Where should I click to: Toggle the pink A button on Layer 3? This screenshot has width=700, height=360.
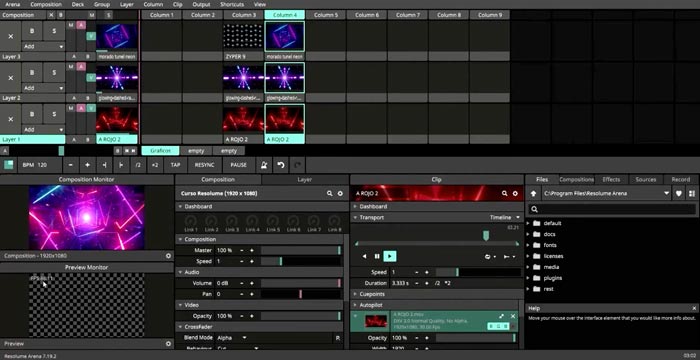point(81,25)
